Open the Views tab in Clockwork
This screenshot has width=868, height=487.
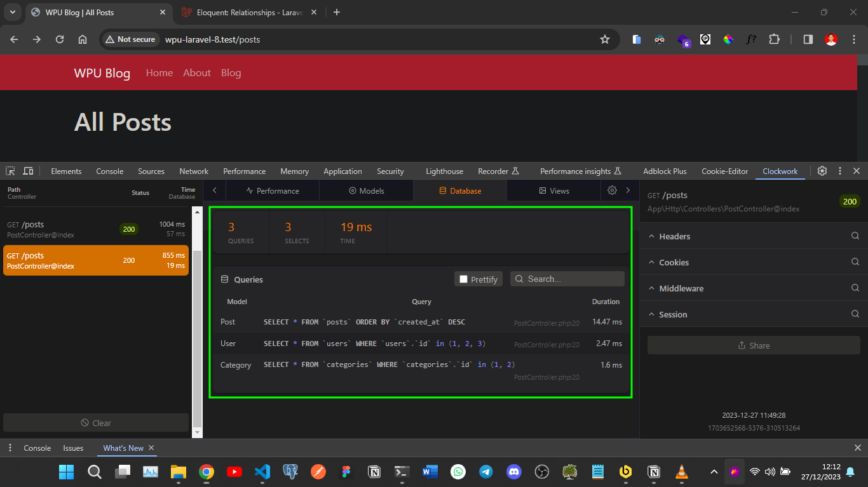click(553, 190)
